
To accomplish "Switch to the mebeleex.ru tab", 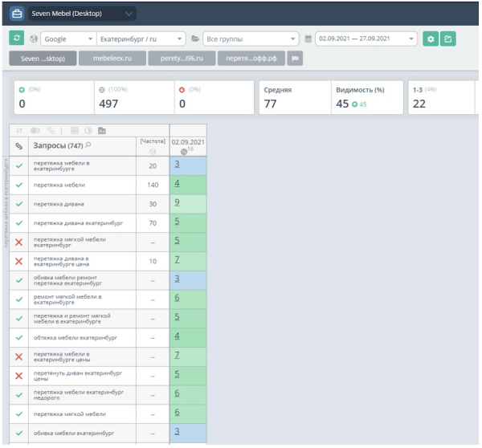I will coord(107,59).
